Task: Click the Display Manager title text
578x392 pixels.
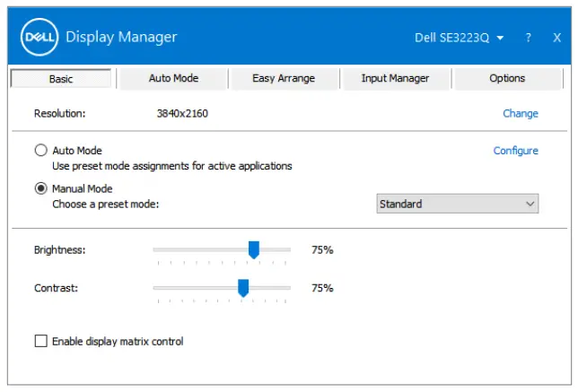Action: point(121,37)
